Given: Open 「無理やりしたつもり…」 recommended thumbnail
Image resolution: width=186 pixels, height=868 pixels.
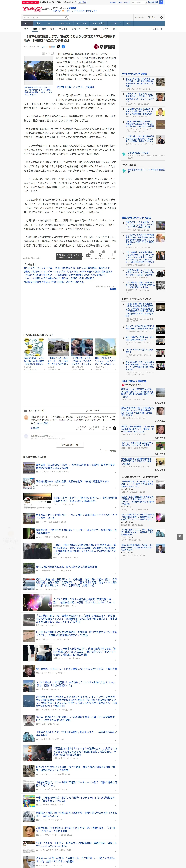Looking at the screenshot, I should [58, 347].
